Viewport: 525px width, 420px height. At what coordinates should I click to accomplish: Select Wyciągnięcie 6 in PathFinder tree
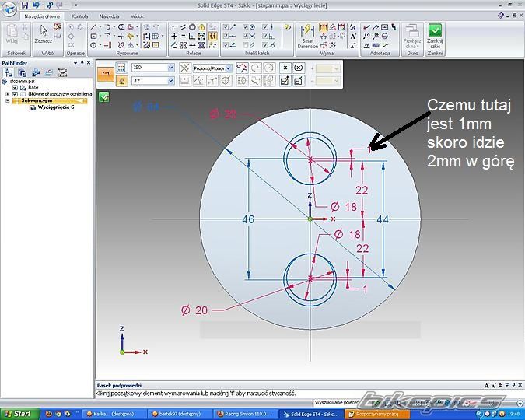54,107
